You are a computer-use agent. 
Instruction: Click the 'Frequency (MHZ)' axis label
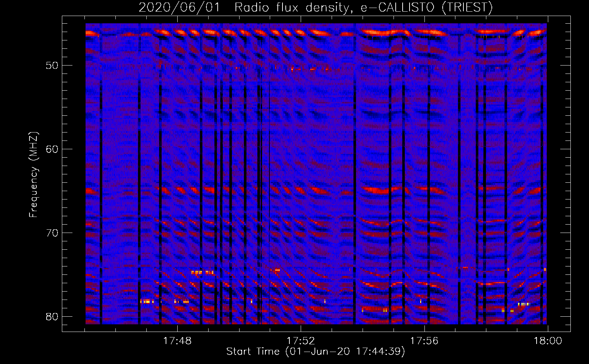(x=33, y=175)
